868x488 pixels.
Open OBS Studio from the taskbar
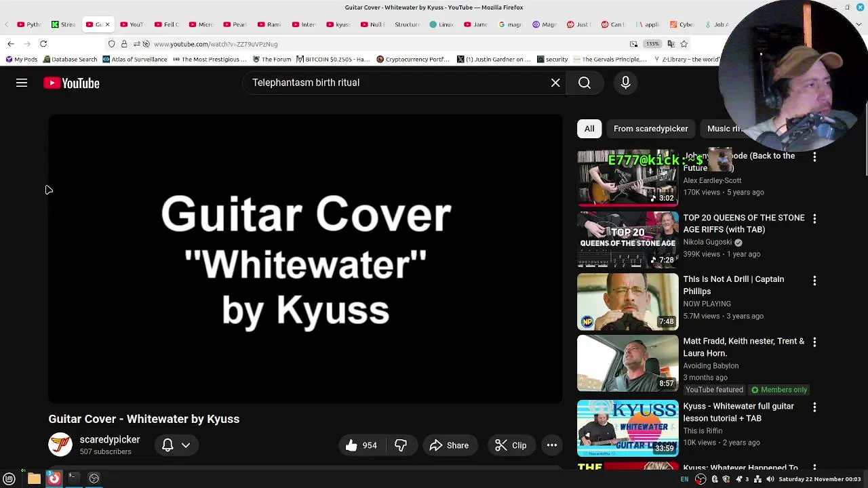[94, 479]
